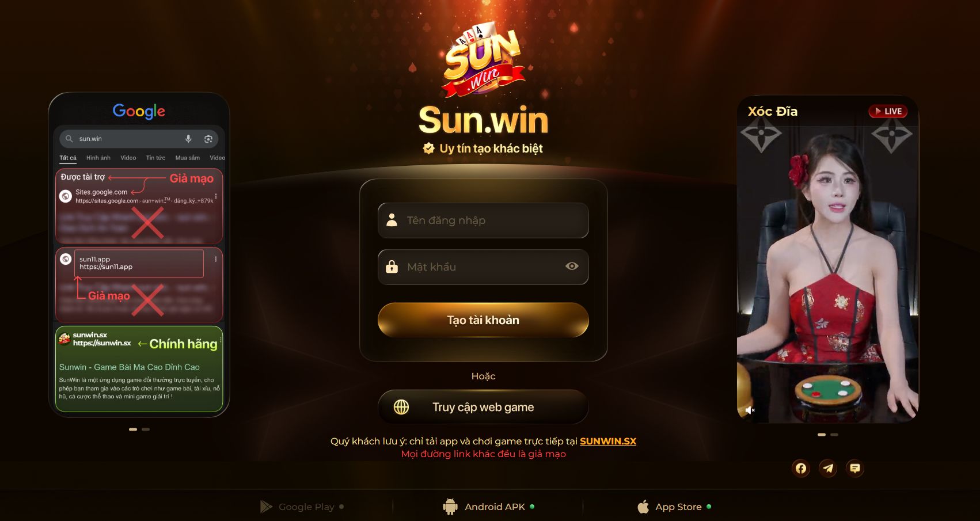Select first carousel dot under Google mockup
Screen dimensions: 980x521
coord(133,429)
